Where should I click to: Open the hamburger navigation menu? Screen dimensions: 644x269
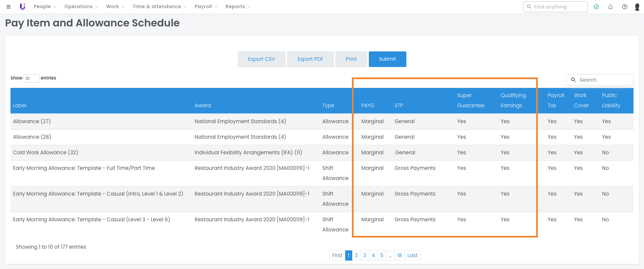pos(8,7)
